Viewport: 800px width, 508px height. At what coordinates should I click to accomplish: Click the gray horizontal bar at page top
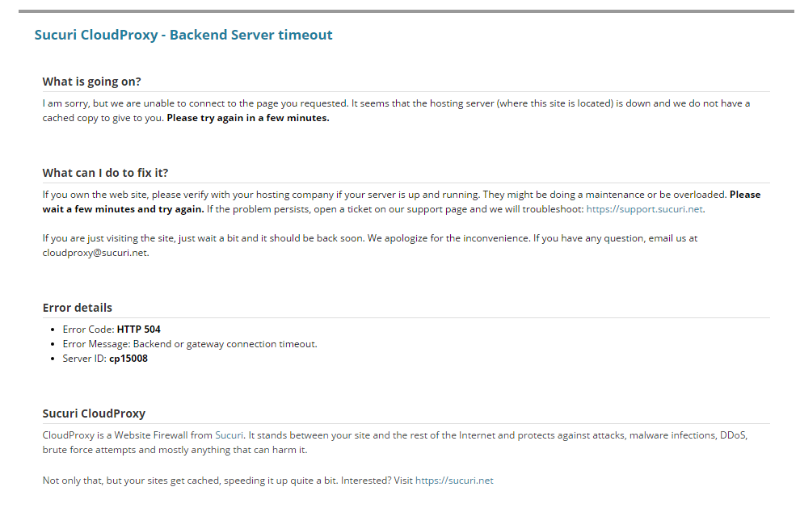tap(400, 11)
